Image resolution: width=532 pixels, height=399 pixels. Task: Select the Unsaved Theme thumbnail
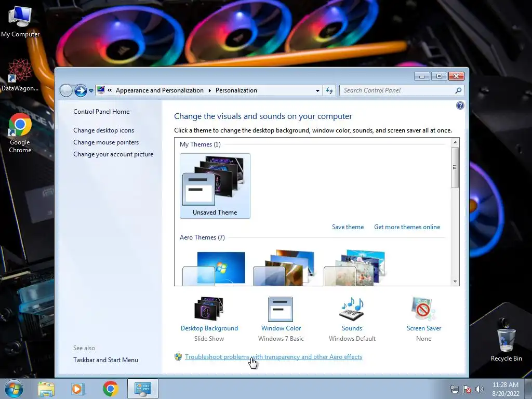(215, 185)
